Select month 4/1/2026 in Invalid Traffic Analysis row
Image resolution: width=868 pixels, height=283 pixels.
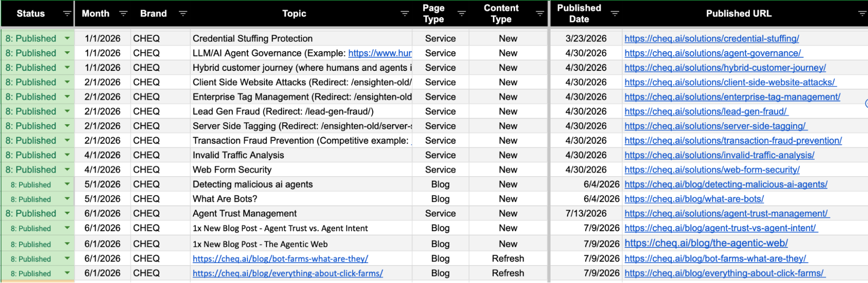tap(102, 155)
